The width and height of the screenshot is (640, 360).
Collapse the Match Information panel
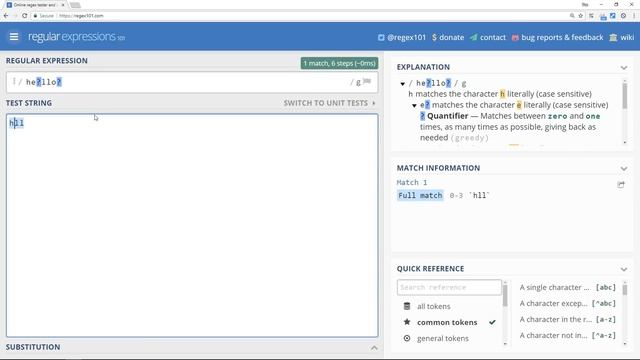(x=624, y=168)
